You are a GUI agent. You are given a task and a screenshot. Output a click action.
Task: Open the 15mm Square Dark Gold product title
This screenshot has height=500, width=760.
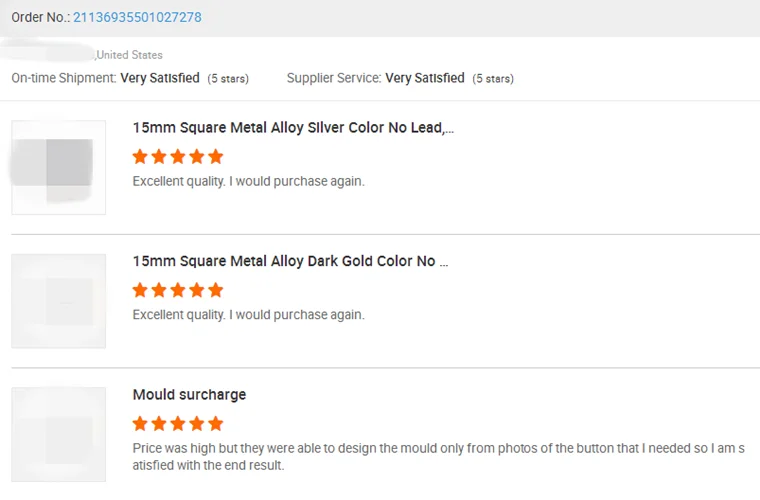point(290,261)
